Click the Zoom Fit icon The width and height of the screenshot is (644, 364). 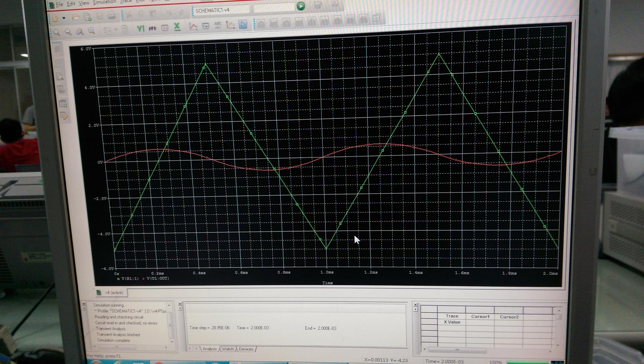[92, 31]
